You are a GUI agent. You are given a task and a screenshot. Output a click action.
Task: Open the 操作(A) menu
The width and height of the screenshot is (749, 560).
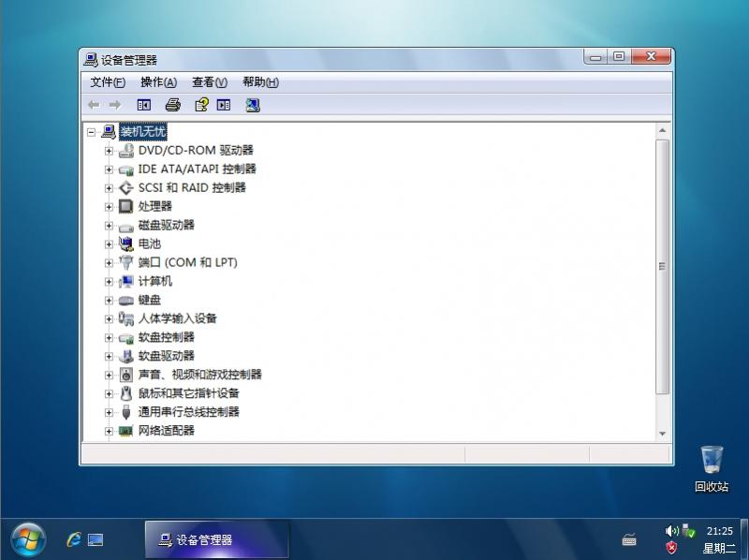[158, 82]
